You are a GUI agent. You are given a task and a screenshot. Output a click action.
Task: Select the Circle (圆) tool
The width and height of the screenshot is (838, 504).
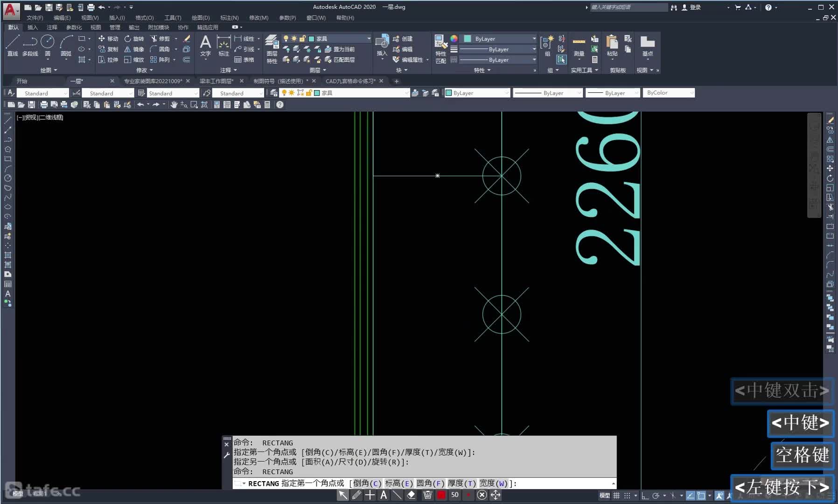tap(48, 45)
